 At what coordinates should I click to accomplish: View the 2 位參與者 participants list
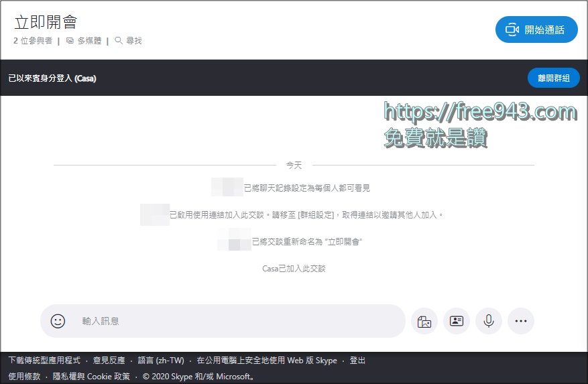click(x=33, y=40)
